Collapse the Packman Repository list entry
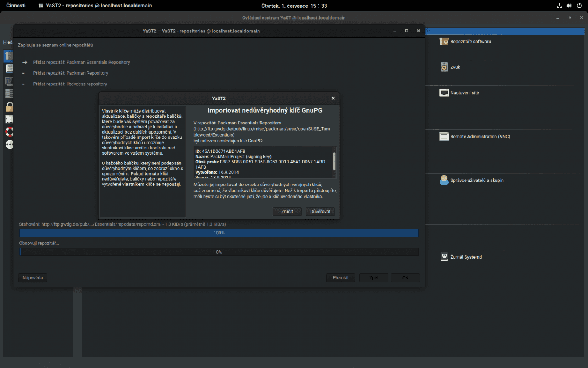588x368 pixels. [24, 73]
